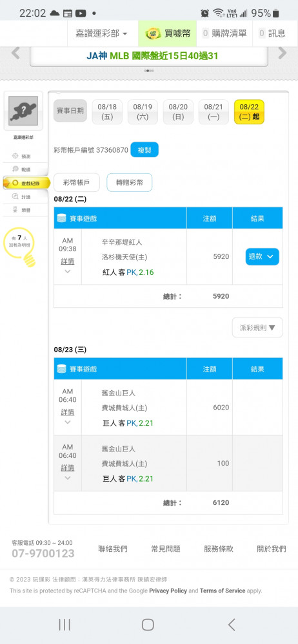
Task: Open the 買嘴幣 menu item
Action: 168,33
